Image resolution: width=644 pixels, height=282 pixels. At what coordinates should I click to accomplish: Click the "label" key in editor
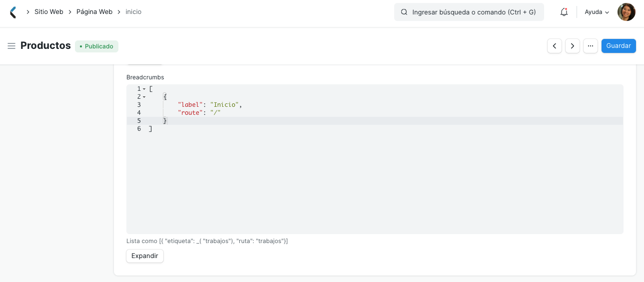point(190,105)
